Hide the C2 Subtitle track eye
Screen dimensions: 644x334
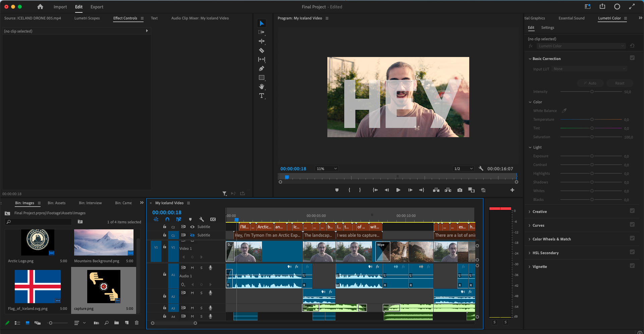193,227
